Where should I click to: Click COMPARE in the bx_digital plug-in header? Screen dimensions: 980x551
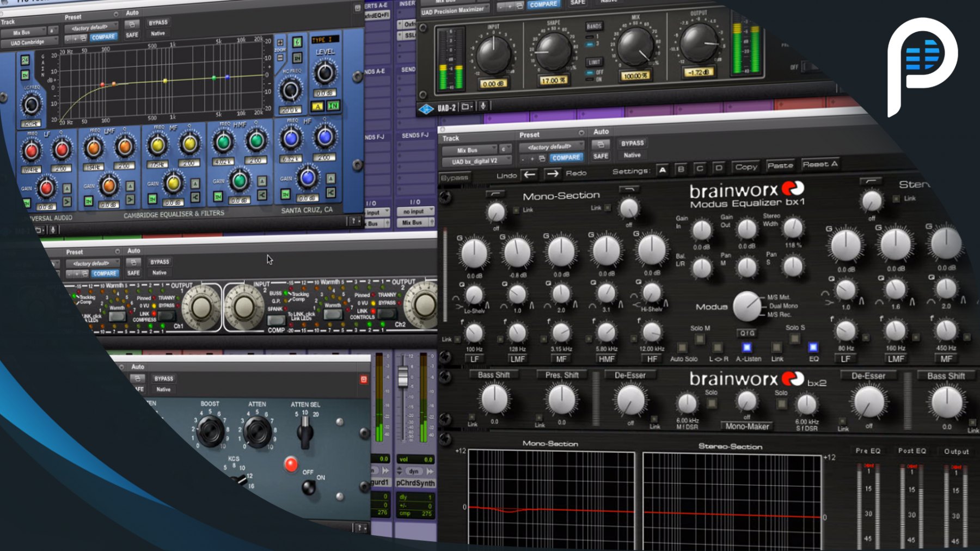566,157
